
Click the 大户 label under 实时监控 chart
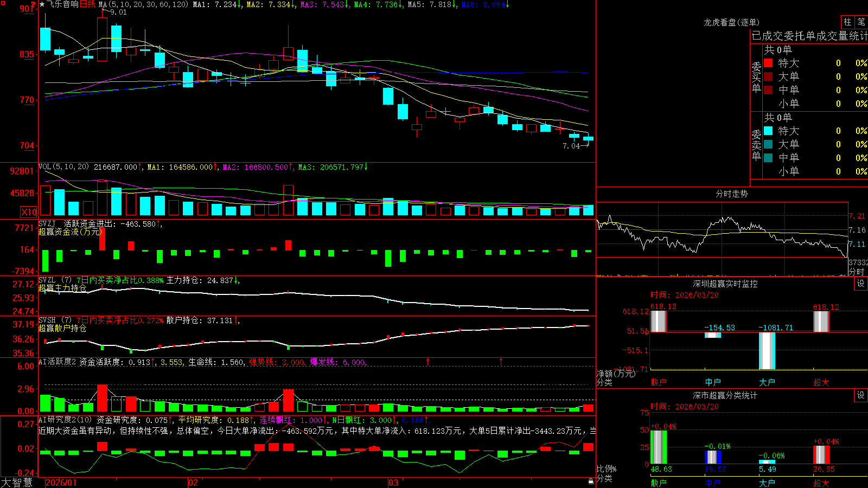point(767,382)
